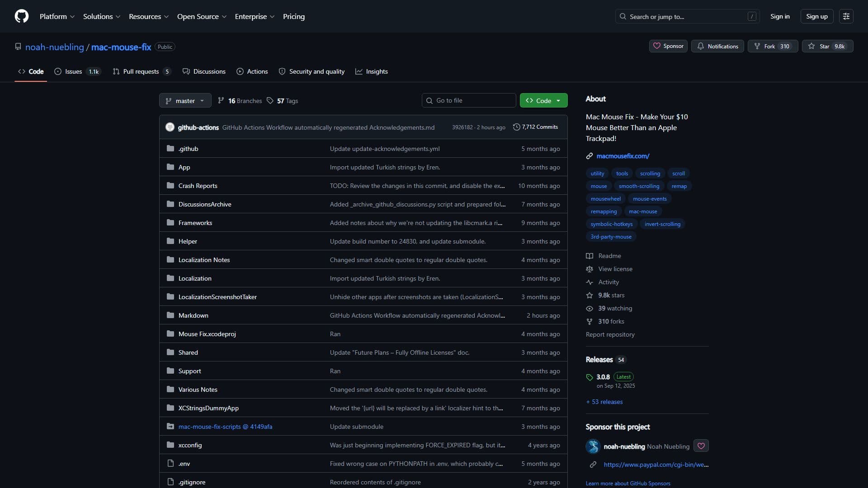
Task: Open the Security and quality tab
Action: click(x=312, y=71)
